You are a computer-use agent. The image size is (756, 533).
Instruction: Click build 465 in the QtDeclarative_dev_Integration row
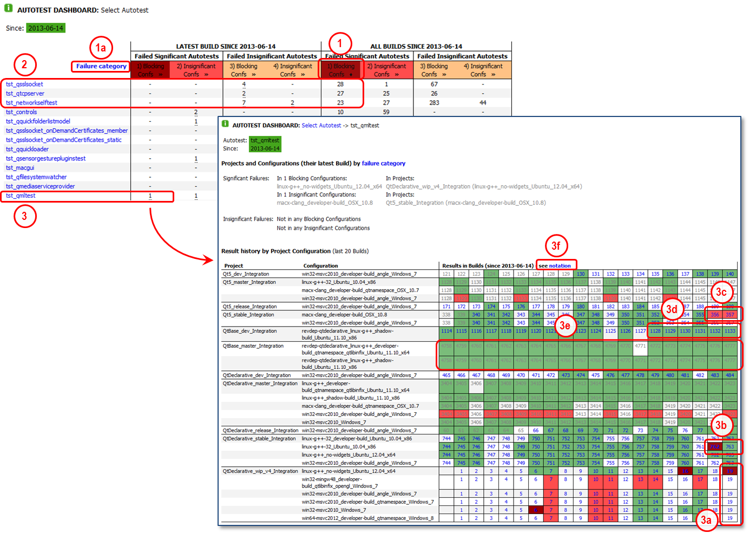click(x=446, y=375)
